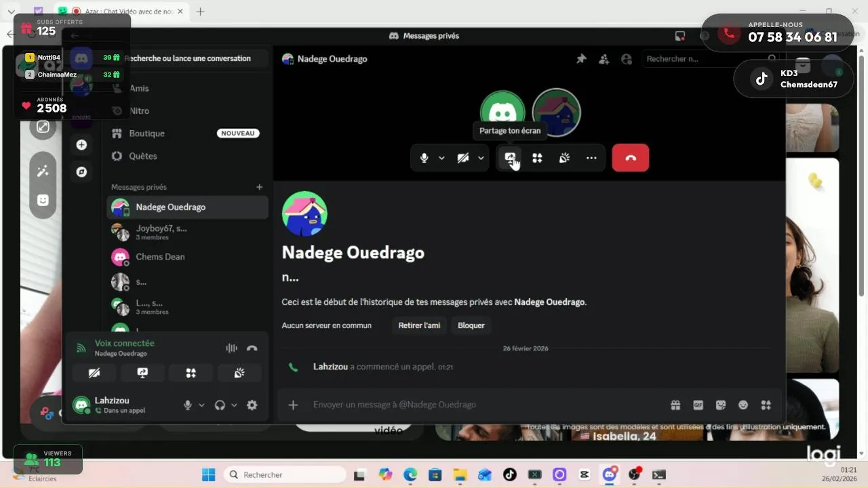Open activities icon in the call bar
The width and height of the screenshot is (868, 488).
tap(537, 158)
